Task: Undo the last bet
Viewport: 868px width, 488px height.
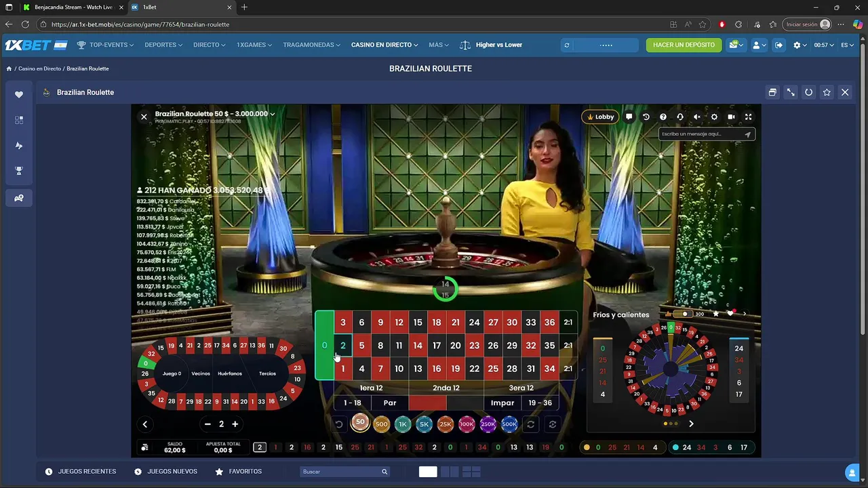Action: 339,424
